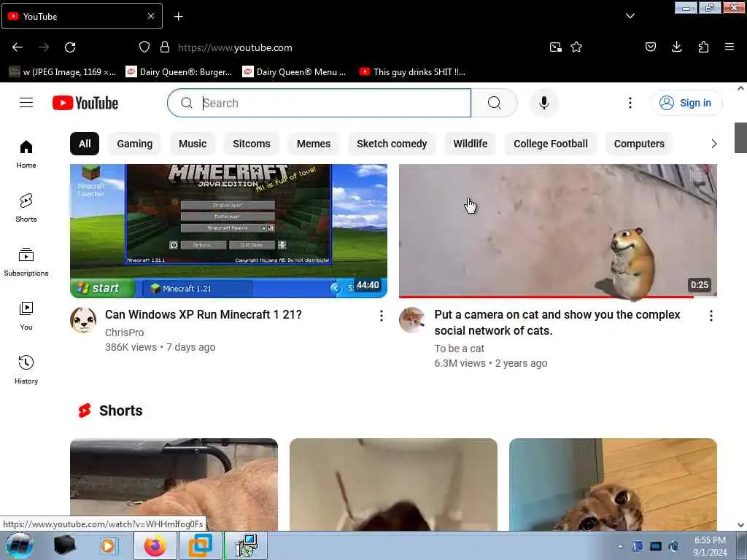Open 'This guy drinks' bookmark
This screenshot has width=747, height=560.
(412, 72)
